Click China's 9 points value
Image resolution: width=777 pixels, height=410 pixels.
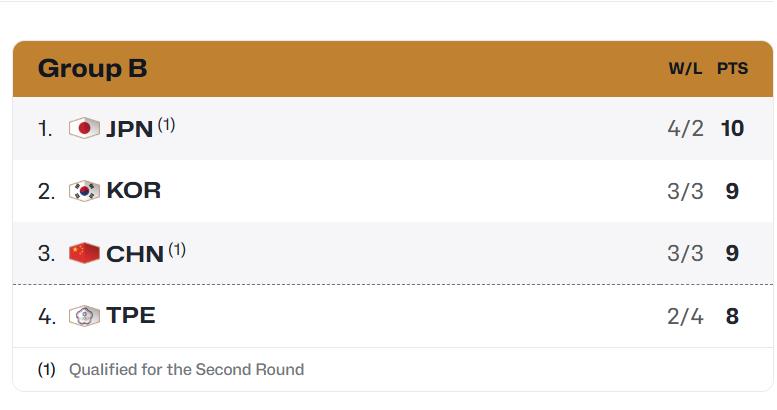pyautogui.click(x=732, y=253)
